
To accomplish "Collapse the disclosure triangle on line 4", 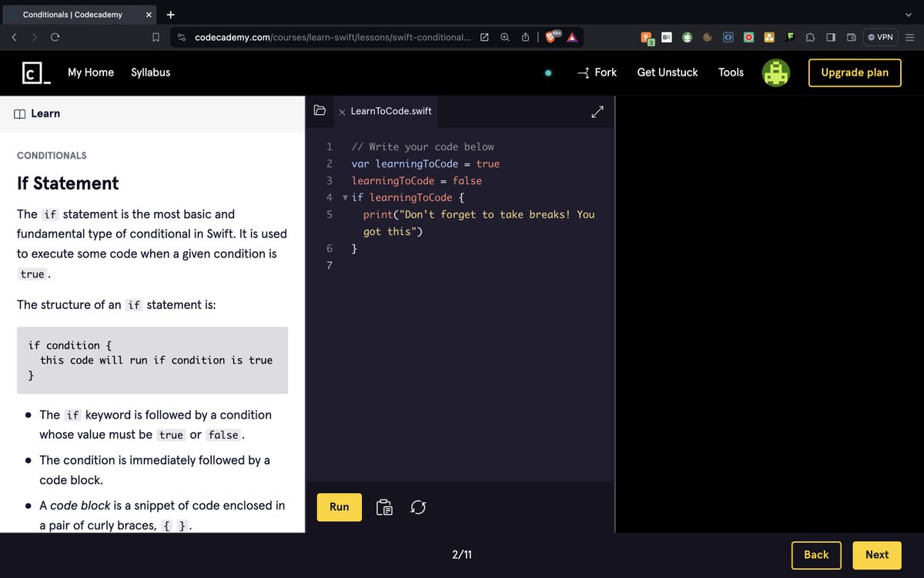I will 345,197.
